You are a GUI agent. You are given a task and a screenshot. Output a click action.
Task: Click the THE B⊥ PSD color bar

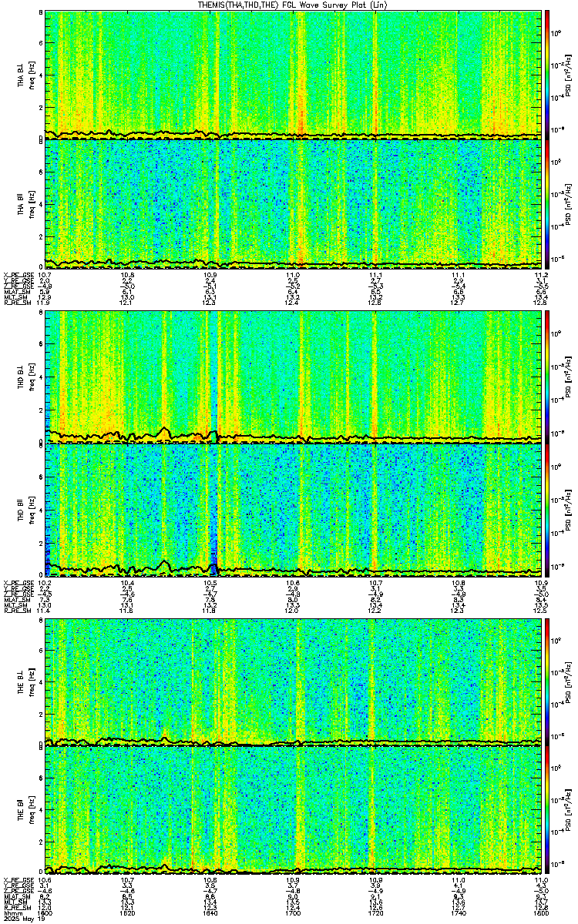click(x=547, y=681)
